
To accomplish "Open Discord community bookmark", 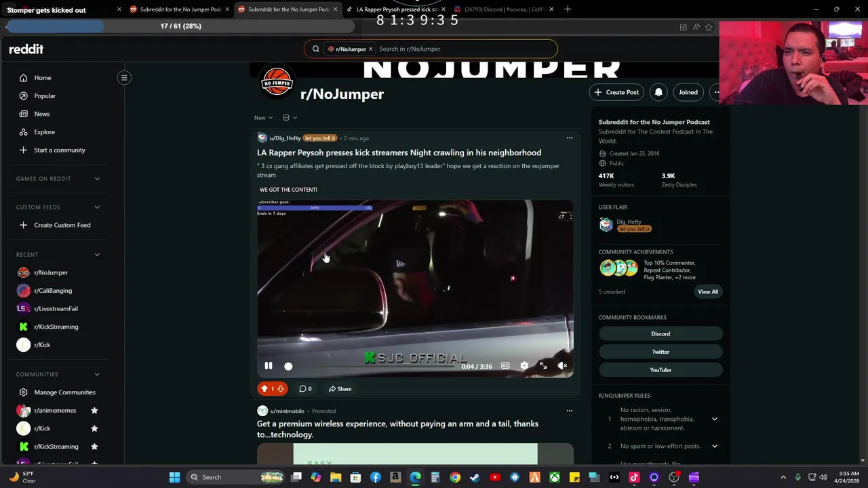I will coord(660,334).
